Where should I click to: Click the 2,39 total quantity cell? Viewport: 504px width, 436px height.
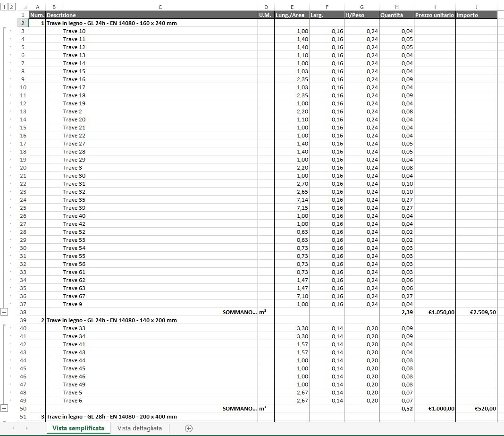coord(397,312)
